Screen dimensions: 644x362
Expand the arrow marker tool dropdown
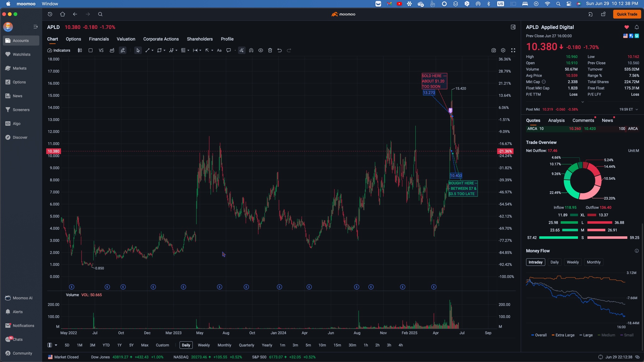[212, 50]
